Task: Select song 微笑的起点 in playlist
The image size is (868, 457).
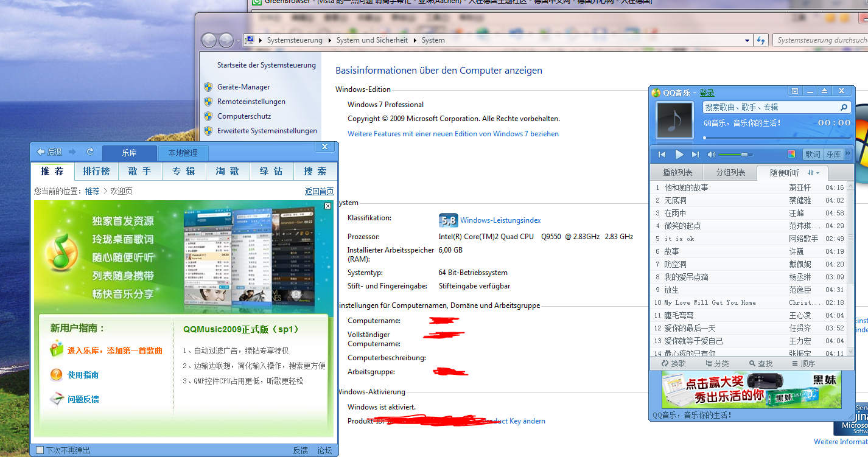Action: [x=749, y=226]
